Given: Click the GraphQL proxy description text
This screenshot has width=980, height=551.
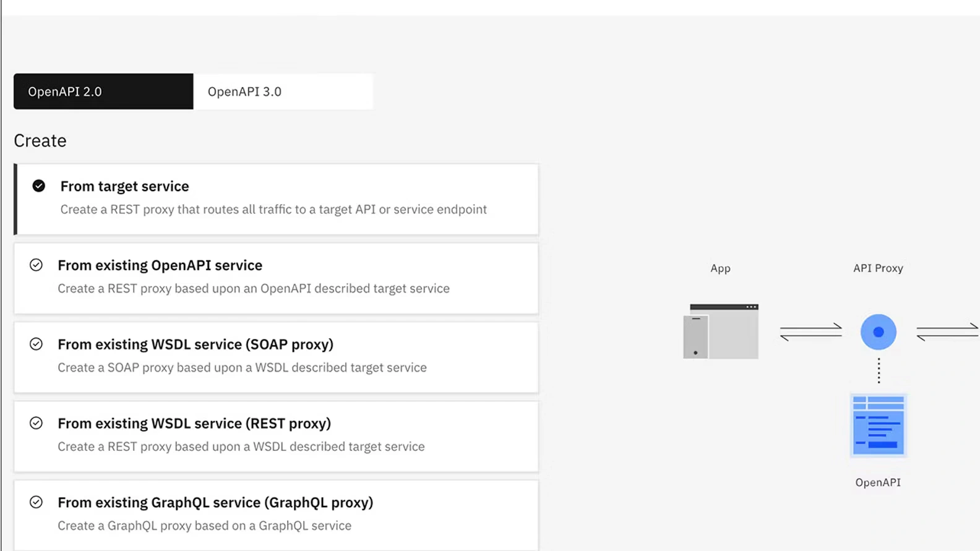Looking at the screenshot, I should tap(204, 526).
